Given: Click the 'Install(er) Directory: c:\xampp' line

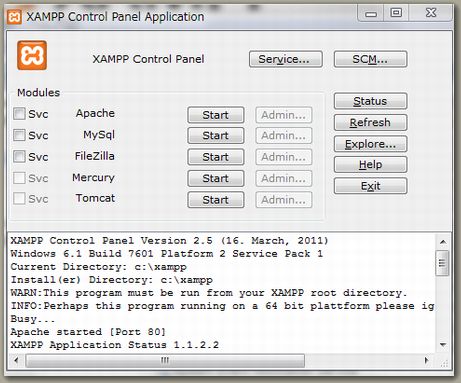Looking at the screenshot, I should tap(112, 280).
